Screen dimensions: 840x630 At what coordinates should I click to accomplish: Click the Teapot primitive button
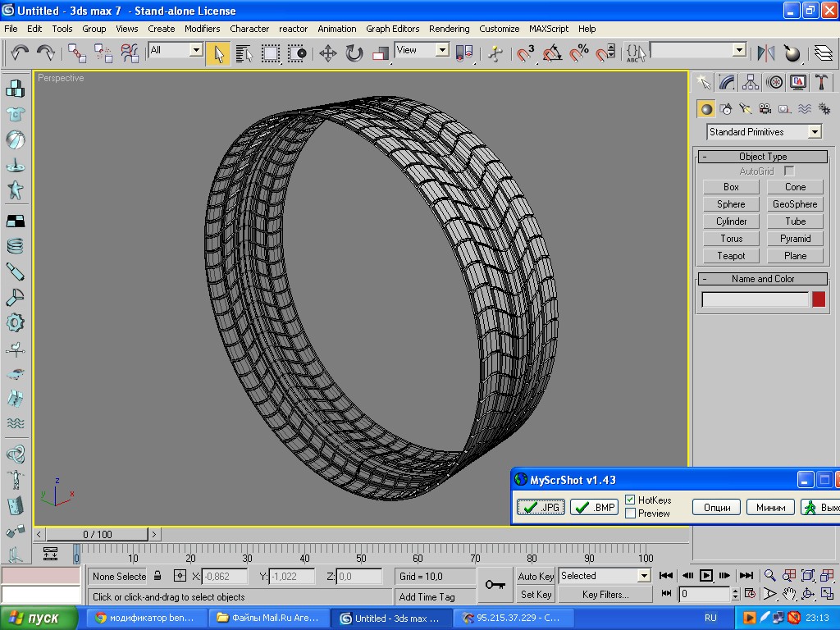pyautogui.click(x=731, y=256)
